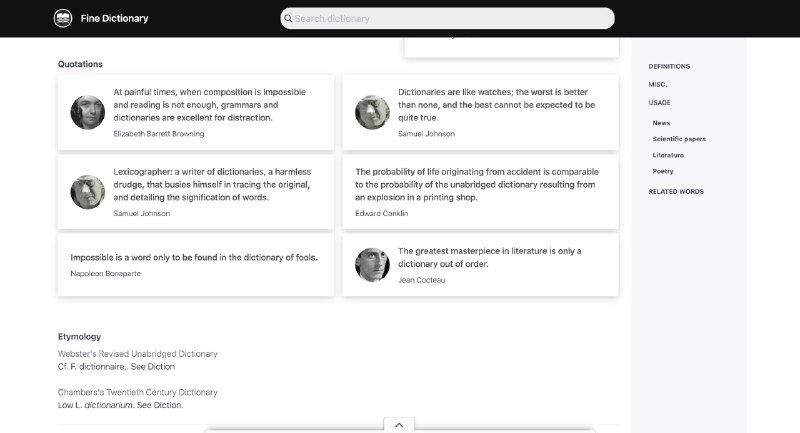Click the Fine Dictionary site title
Viewport: 800px width, 433px height.
point(115,18)
